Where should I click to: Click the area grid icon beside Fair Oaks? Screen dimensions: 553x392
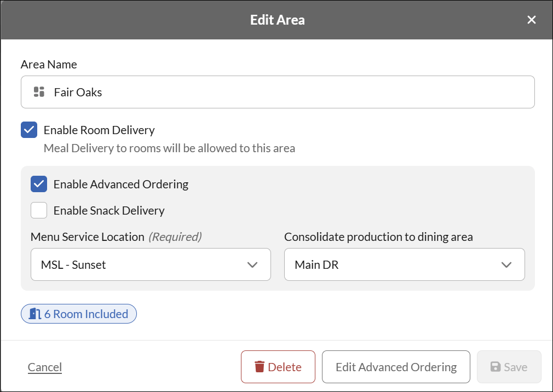(39, 92)
